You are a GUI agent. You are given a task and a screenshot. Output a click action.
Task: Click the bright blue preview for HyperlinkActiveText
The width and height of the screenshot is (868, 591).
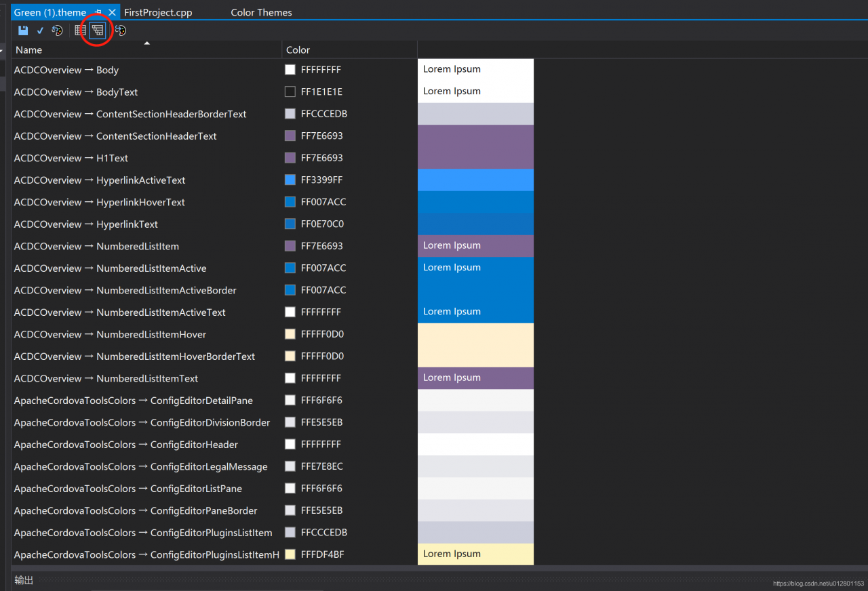point(475,180)
